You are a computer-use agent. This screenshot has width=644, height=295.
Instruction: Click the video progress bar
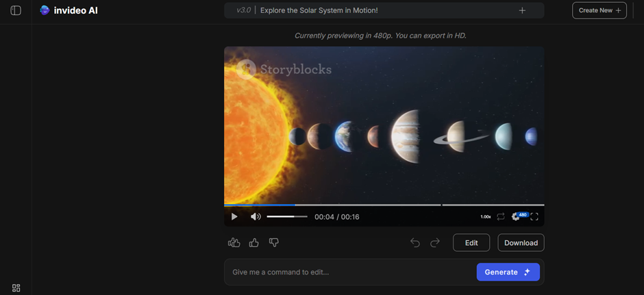(x=384, y=205)
